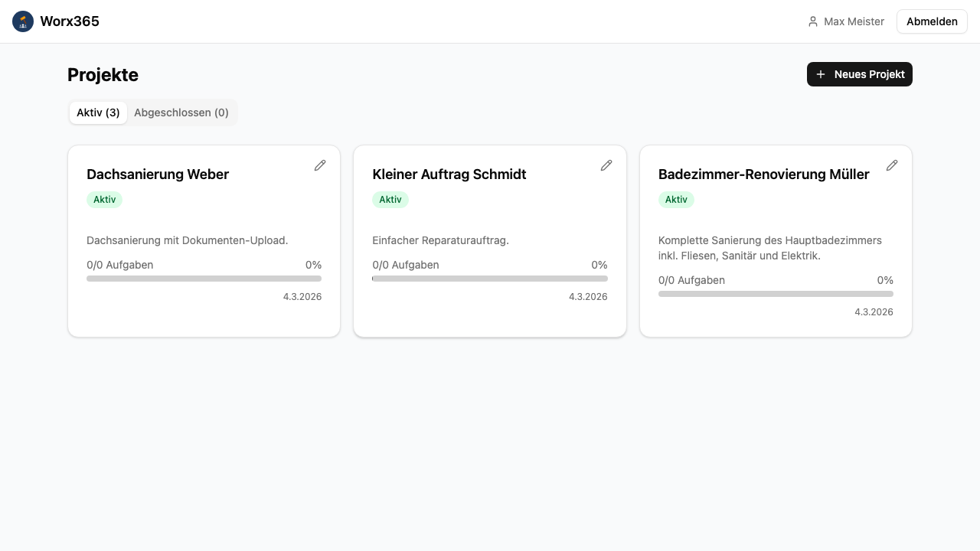Image resolution: width=980 pixels, height=551 pixels.
Task: Click the Worx365 brand name
Action: point(70,21)
